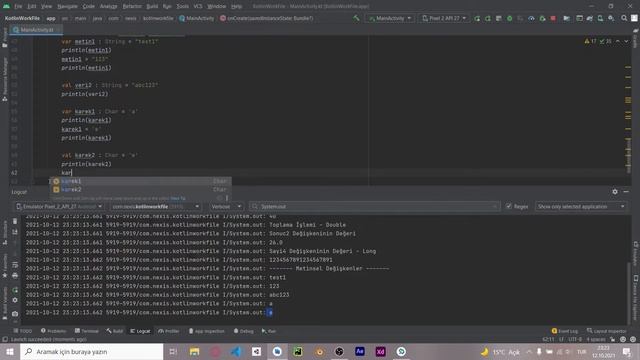The height and width of the screenshot is (360, 640).
Task: Click the Logcat line showing abc123
Action: pos(158,295)
